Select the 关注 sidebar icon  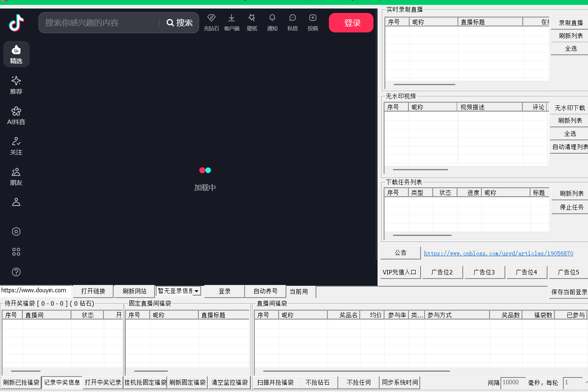[16, 145]
